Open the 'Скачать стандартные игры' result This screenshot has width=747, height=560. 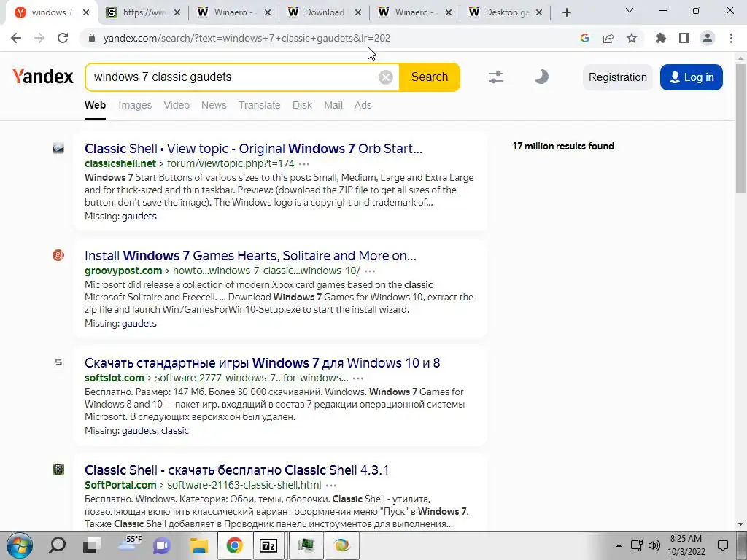pyautogui.click(x=262, y=363)
